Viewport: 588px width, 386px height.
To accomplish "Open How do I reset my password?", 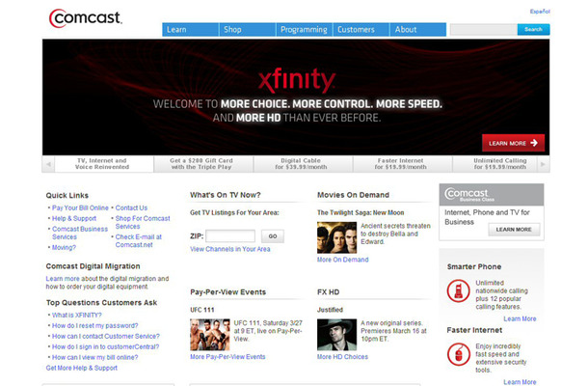I will click(94, 325).
